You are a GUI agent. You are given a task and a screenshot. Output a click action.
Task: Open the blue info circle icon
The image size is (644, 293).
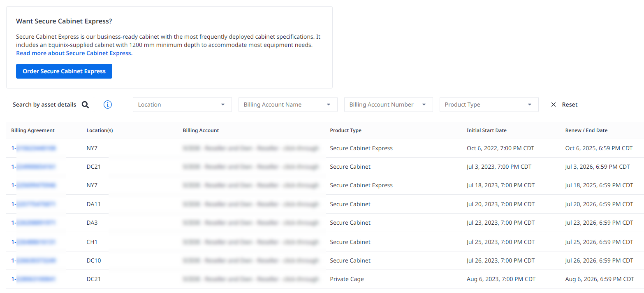coord(108,105)
